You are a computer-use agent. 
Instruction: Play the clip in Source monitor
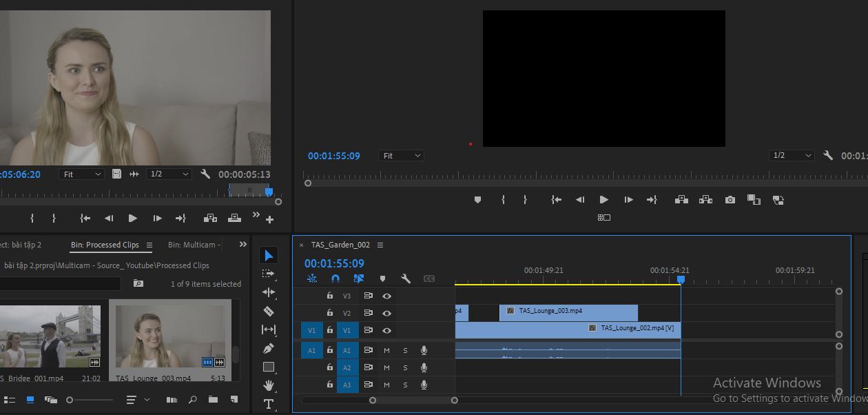point(133,218)
